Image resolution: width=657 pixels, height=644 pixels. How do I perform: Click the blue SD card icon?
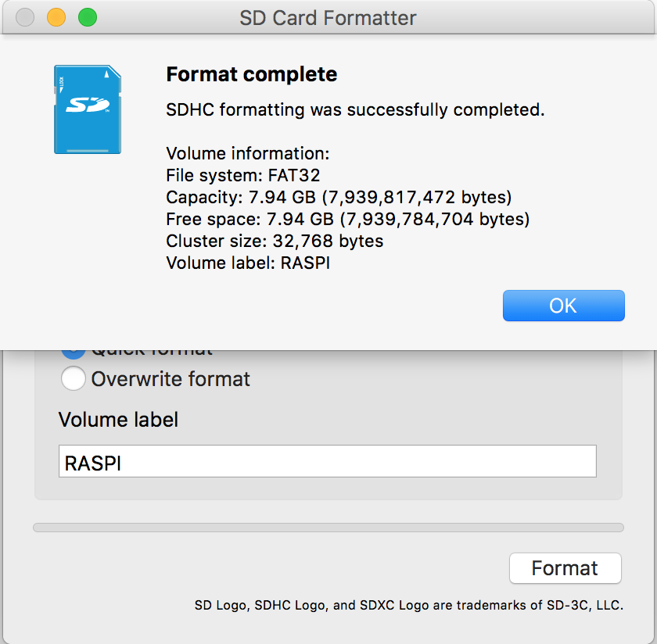(x=87, y=109)
